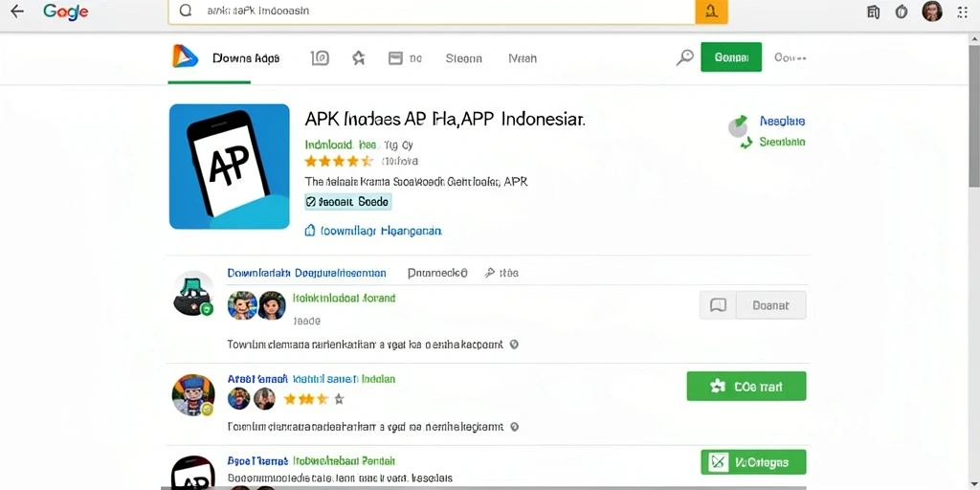This screenshot has height=490, width=980.
Task: Open the "Nvah" tab
Action: [x=523, y=58]
